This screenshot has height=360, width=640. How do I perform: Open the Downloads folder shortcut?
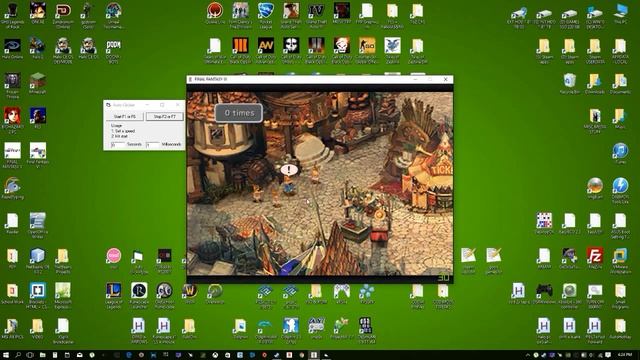595,83
